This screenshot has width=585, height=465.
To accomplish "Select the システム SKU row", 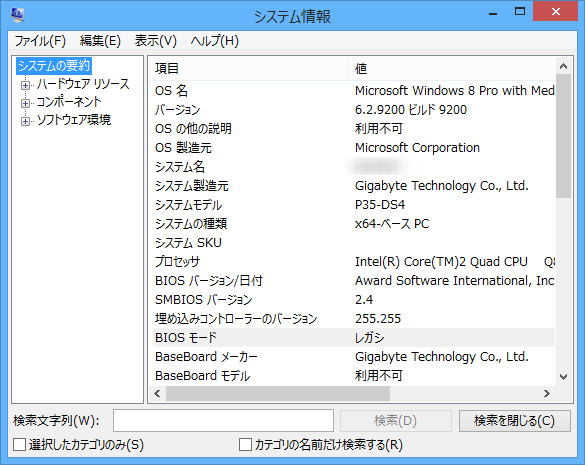I will 354,243.
